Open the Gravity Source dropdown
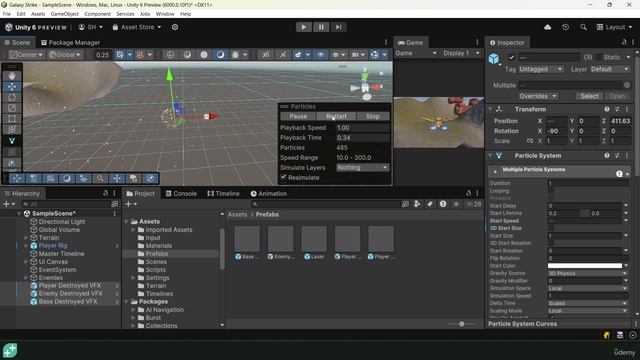Viewport: 640px width, 360px height. (587, 273)
